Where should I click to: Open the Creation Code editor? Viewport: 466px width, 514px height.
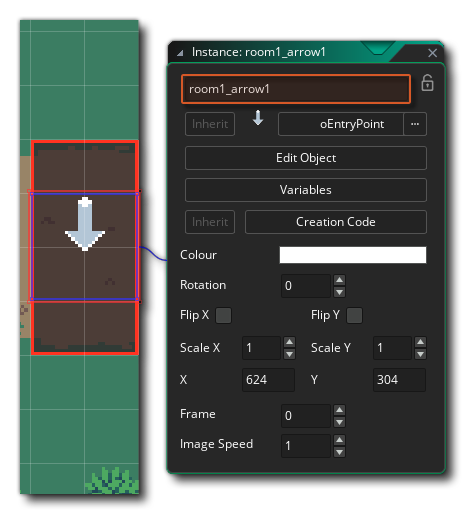[336, 222]
